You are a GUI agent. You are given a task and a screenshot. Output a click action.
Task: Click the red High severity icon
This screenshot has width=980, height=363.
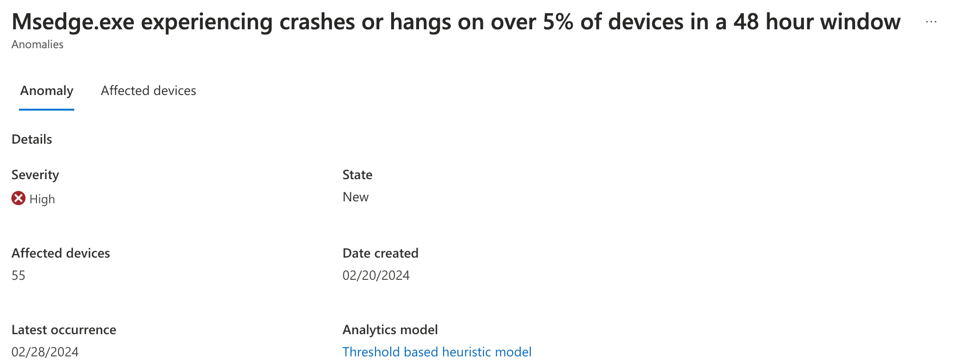point(17,199)
